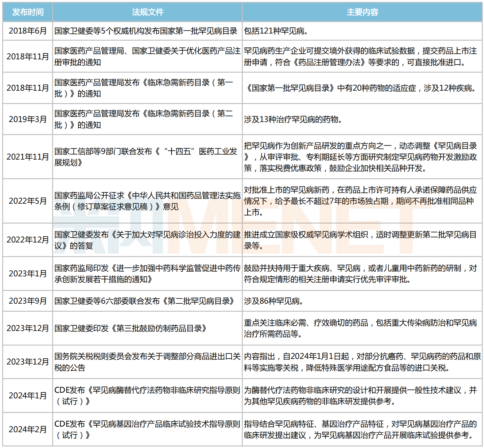This screenshot has width=484, height=448.
Task: Select the cell about 酶替代疗法 一般性技术建议
Action: pyautogui.click(x=362, y=396)
